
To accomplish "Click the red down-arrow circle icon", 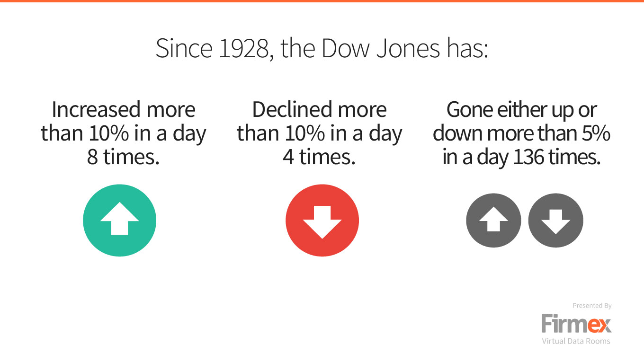I will 322,220.
